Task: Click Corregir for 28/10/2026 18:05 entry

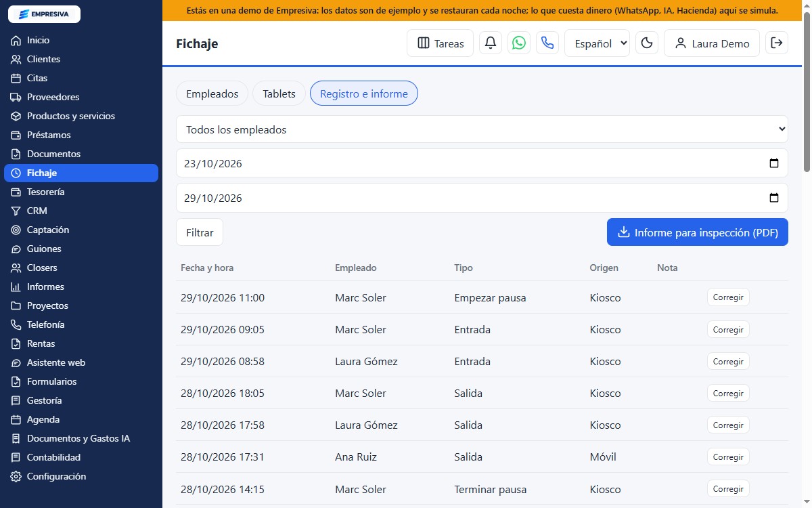Action: click(x=728, y=393)
